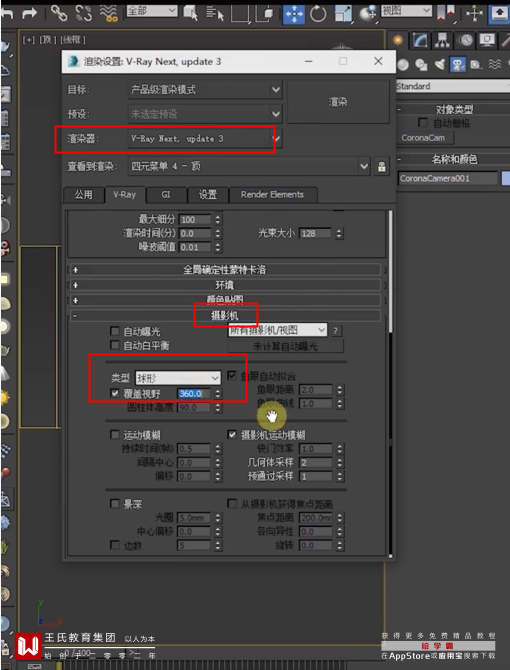Select the Bind to Space Warp tool
Screen dimensions: 510x670
(x=108, y=13)
